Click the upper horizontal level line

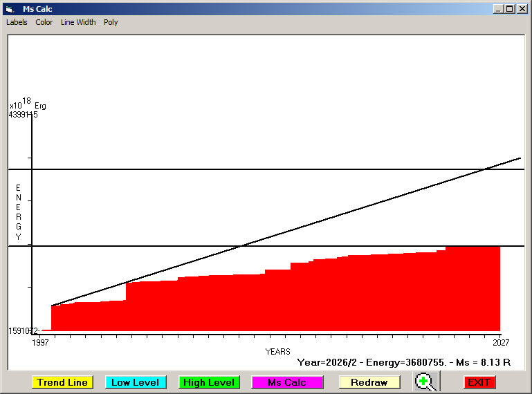[x=208, y=169]
